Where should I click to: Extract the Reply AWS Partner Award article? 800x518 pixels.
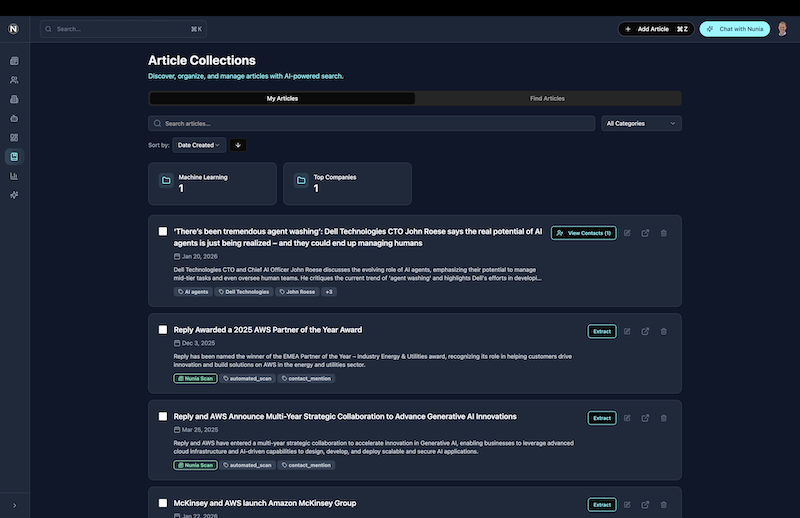(x=602, y=331)
